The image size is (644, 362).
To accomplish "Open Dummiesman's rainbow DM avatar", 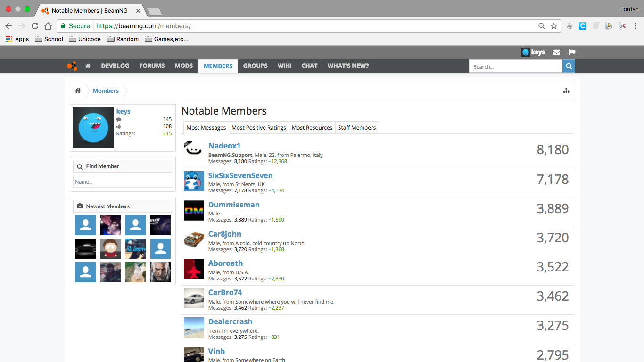I will click(194, 210).
